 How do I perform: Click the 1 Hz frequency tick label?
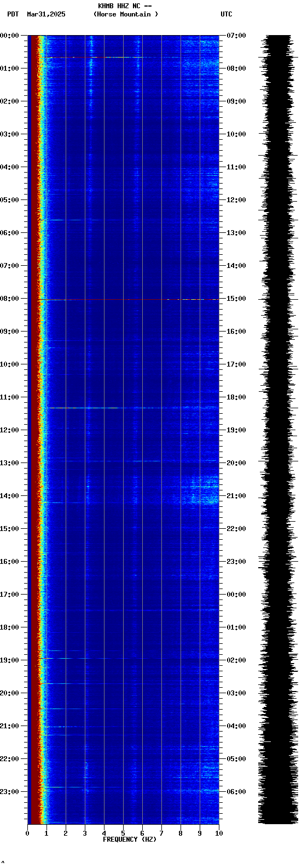pyautogui.click(x=47, y=833)
